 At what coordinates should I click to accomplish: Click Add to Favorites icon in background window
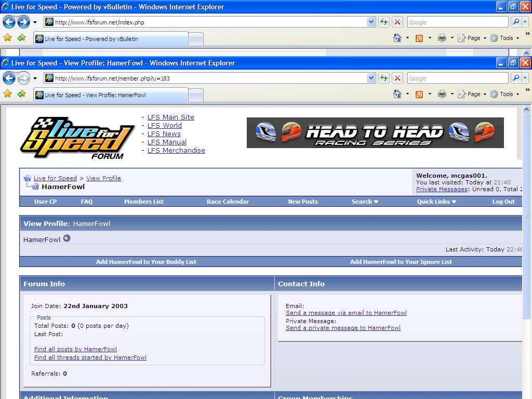[x=21, y=37]
